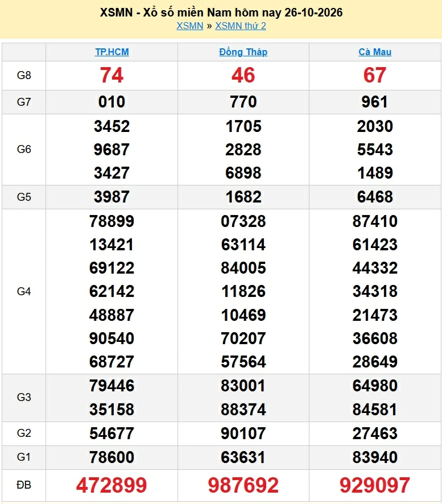Click Cà Mau G5 number 6468
The image size is (442, 504).
click(375, 197)
